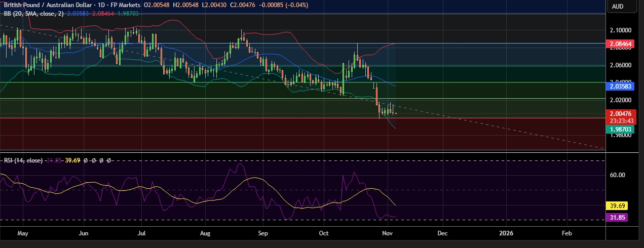Click the yellow 39.69 RSI axis label
This screenshot has height=248, width=644.
[616, 206]
